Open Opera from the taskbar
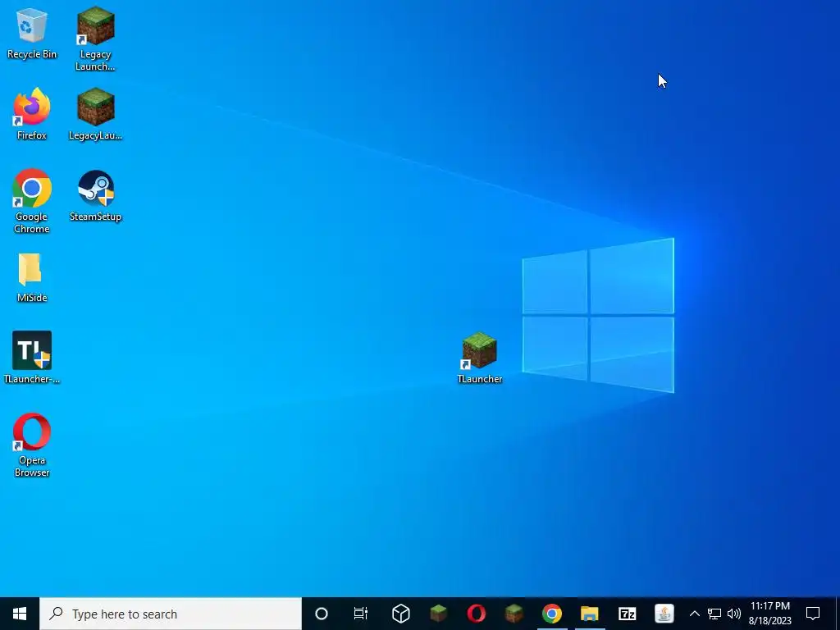 (x=477, y=614)
